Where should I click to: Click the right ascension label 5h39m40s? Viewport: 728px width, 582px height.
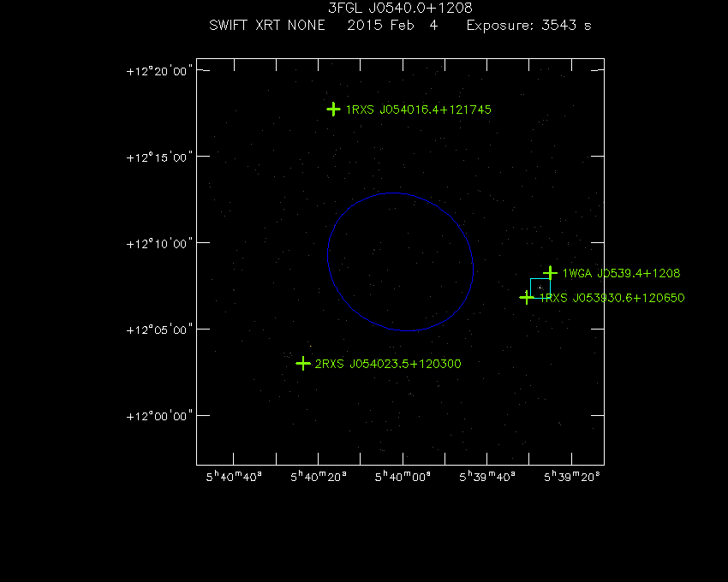click(487, 477)
